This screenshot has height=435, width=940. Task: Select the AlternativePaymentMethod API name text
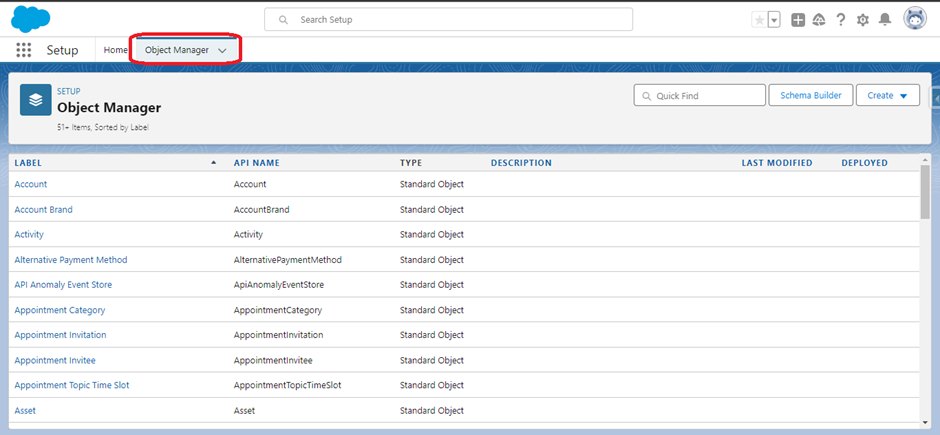point(288,260)
